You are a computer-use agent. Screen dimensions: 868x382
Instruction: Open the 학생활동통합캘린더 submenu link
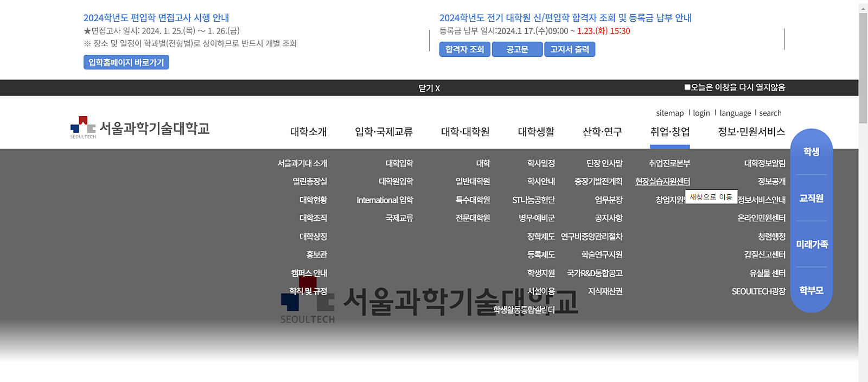pyautogui.click(x=524, y=309)
